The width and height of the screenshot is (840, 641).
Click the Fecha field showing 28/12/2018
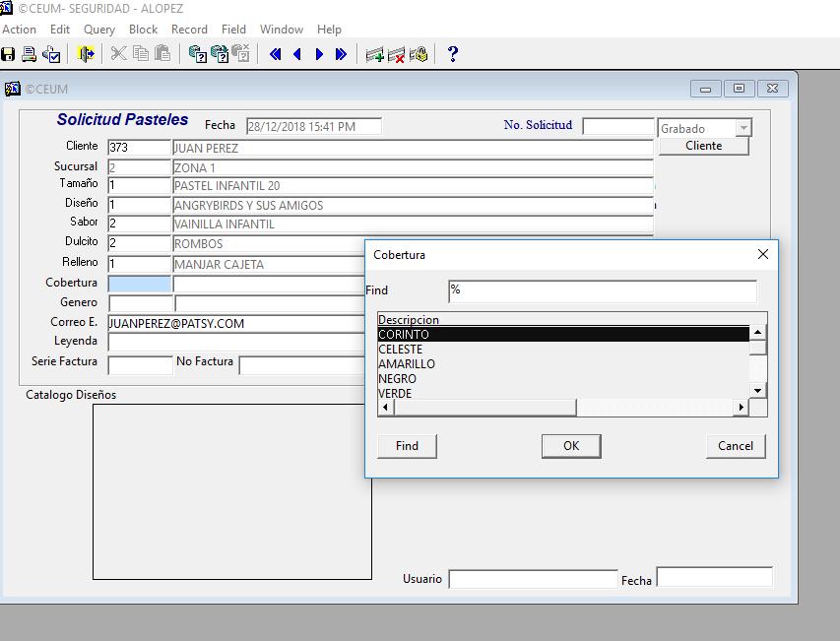314,126
